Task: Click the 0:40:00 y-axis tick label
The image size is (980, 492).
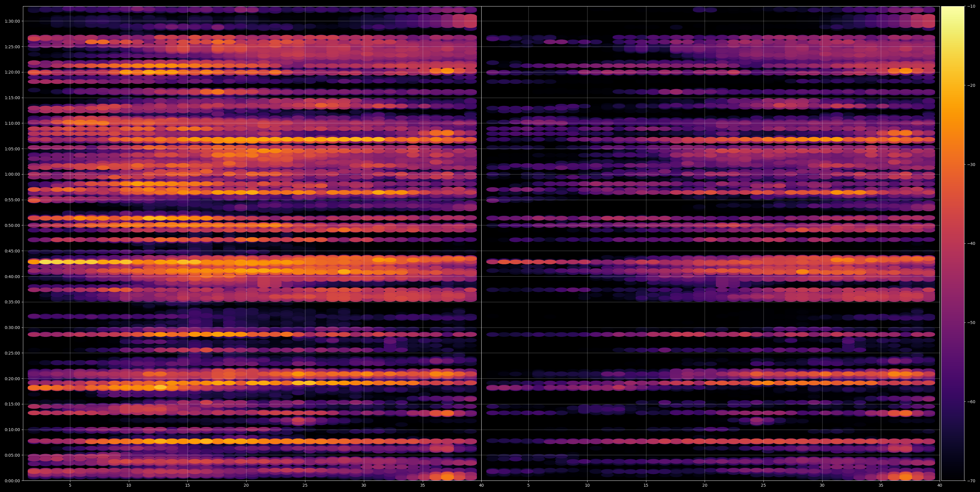Action: (x=12, y=277)
